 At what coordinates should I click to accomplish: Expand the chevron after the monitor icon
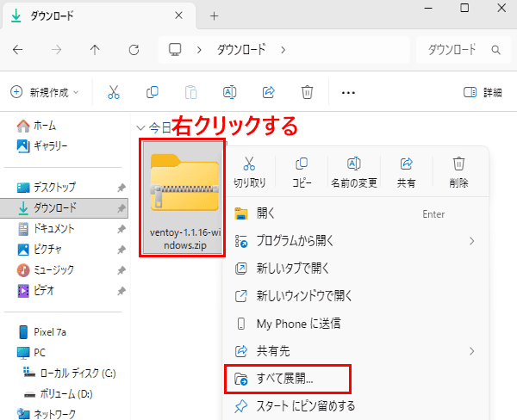click(199, 50)
